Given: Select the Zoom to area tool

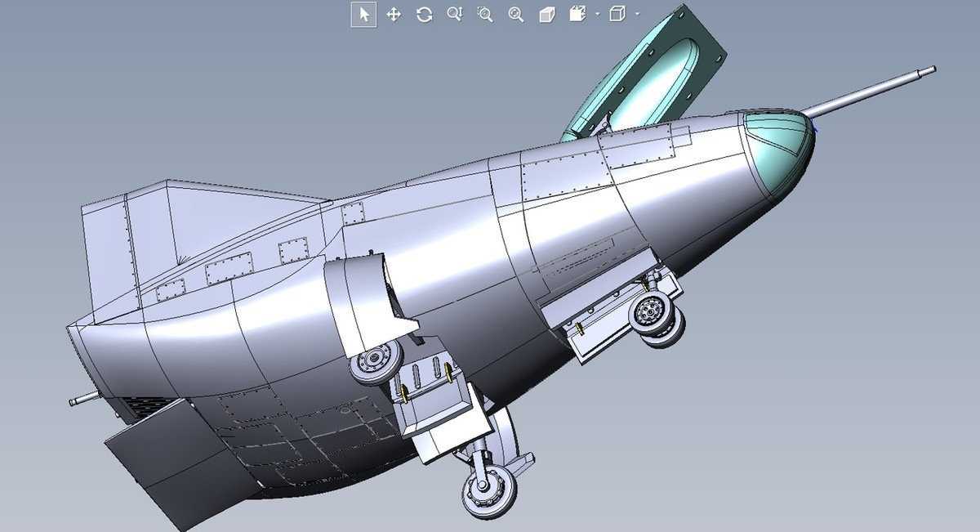Looking at the screenshot, I should pos(485,14).
